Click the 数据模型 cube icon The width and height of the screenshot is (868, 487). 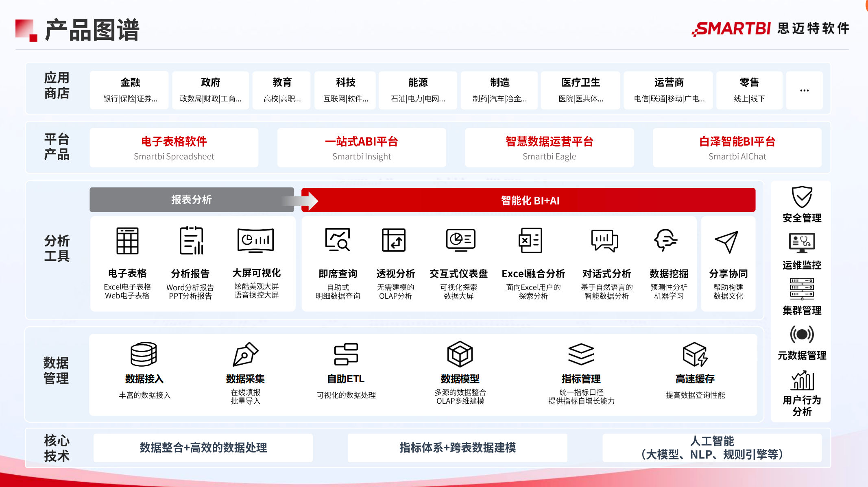point(460,354)
